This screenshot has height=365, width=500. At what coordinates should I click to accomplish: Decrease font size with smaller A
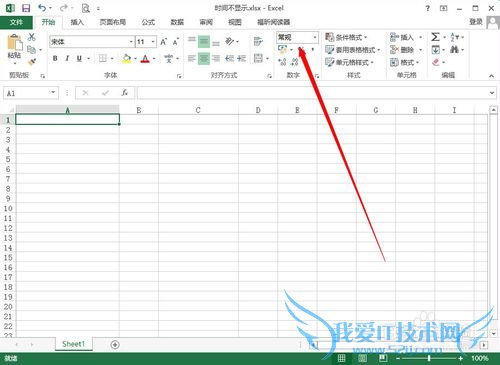(176, 42)
